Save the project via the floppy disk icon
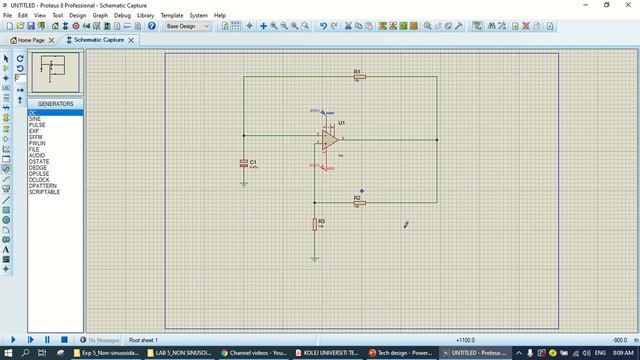This screenshot has height=360, width=640. (31, 26)
